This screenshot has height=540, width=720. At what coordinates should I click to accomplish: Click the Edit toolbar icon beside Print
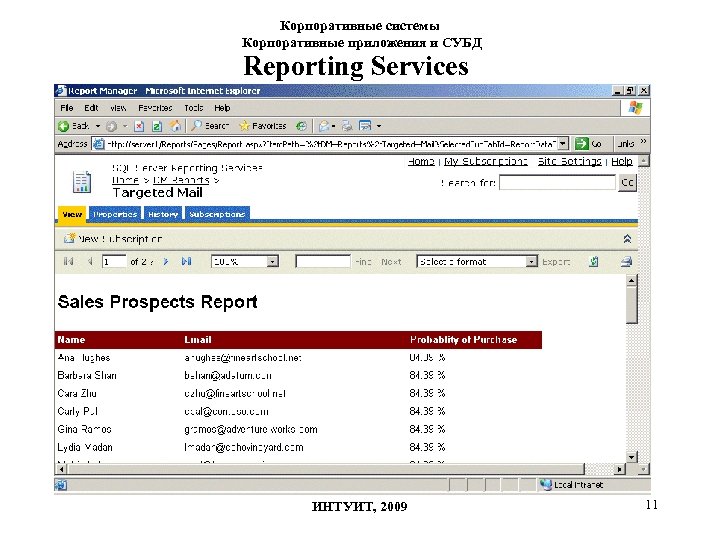pyautogui.click(x=365, y=126)
